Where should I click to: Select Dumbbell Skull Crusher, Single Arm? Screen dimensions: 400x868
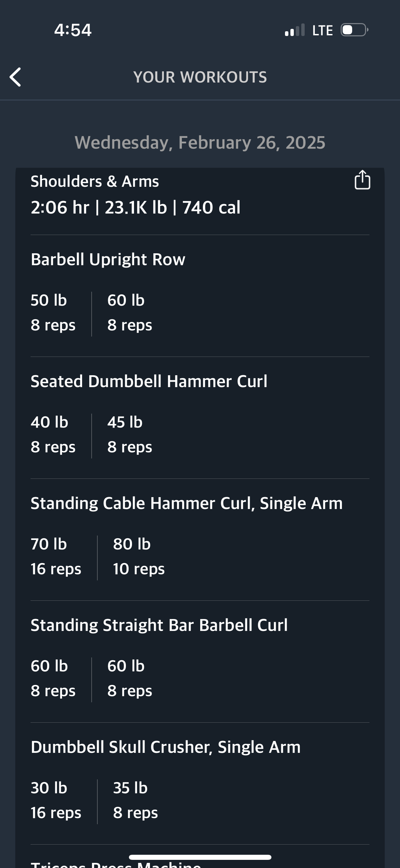click(166, 747)
